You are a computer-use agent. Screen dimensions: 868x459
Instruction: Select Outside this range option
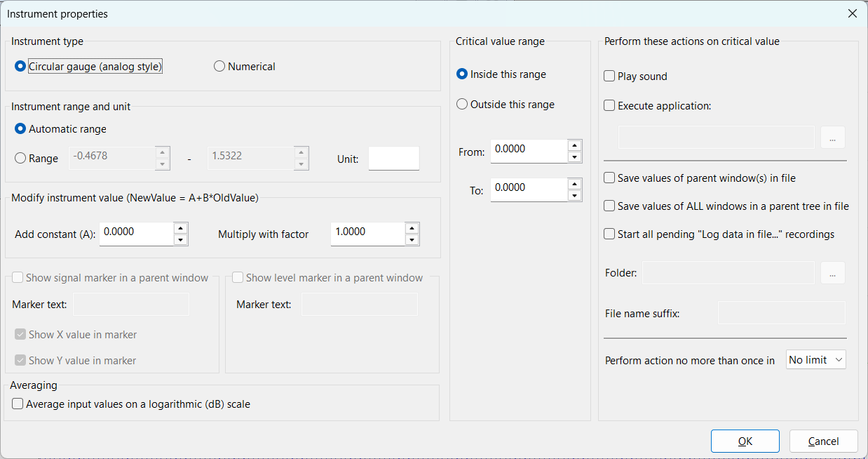point(462,105)
